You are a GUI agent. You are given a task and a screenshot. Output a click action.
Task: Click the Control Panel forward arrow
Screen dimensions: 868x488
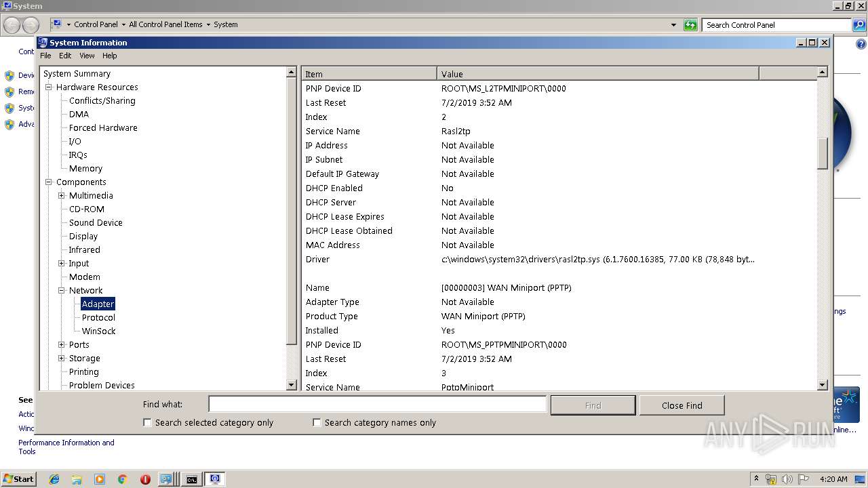(31, 25)
